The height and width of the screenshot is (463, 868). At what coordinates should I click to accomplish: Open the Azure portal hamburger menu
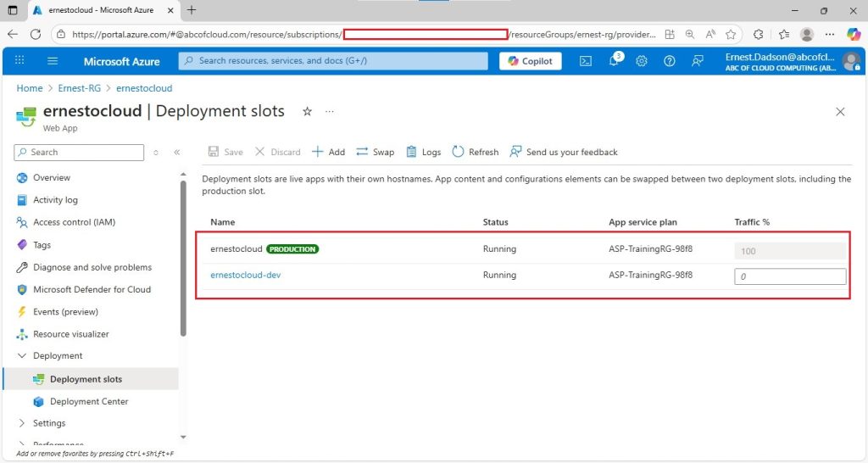(x=53, y=61)
